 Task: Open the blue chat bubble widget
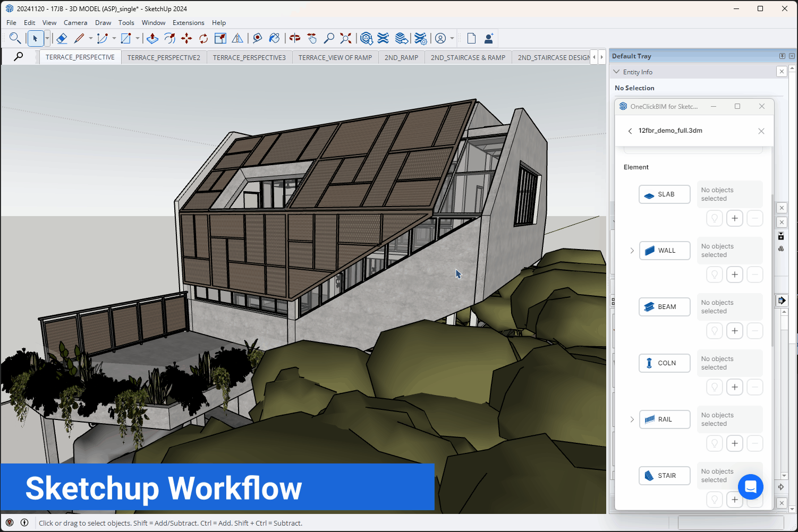coord(751,486)
